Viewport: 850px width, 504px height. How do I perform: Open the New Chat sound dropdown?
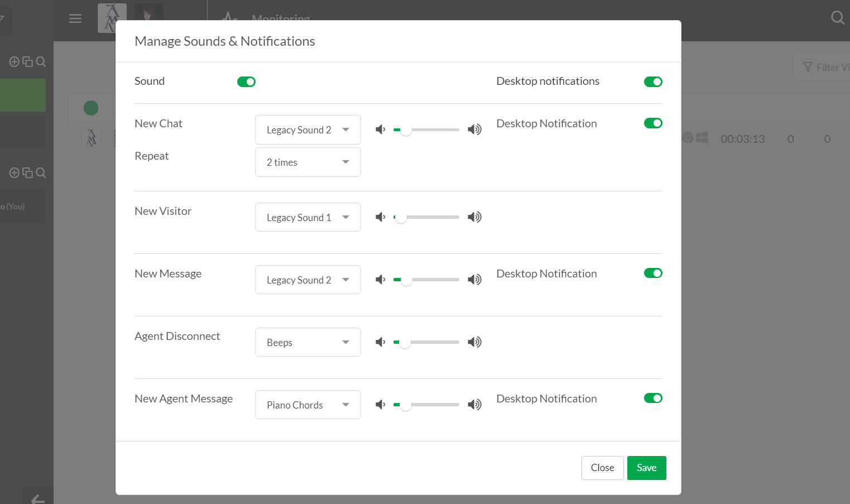308,130
